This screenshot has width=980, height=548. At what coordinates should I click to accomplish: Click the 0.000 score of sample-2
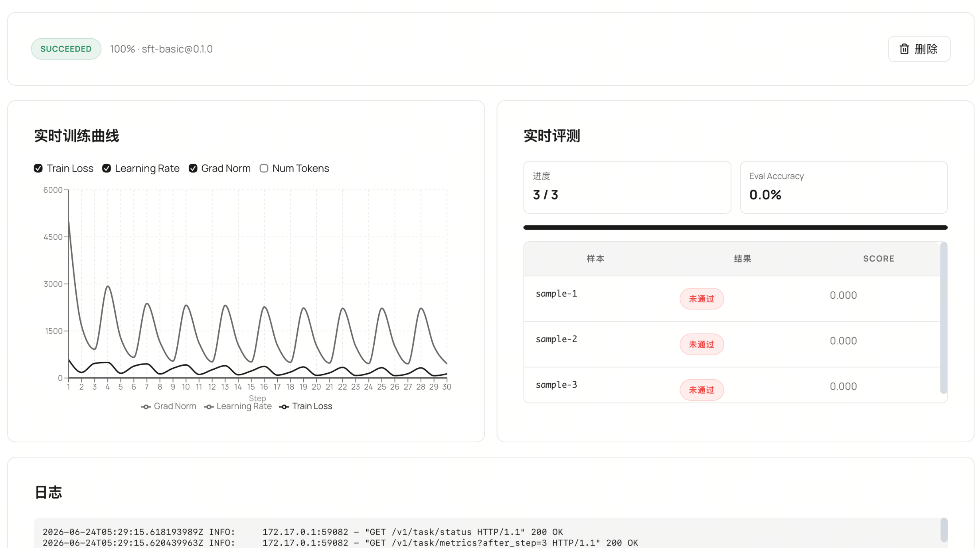pyautogui.click(x=843, y=341)
